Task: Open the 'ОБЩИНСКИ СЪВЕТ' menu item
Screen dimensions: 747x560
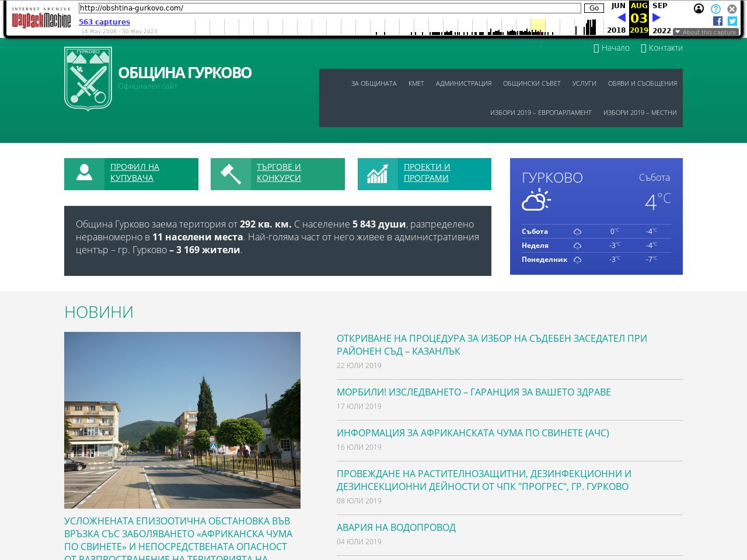Action: point(532,83)
